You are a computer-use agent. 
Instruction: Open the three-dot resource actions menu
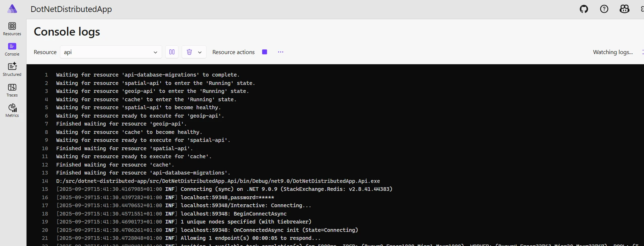[281, 52]
